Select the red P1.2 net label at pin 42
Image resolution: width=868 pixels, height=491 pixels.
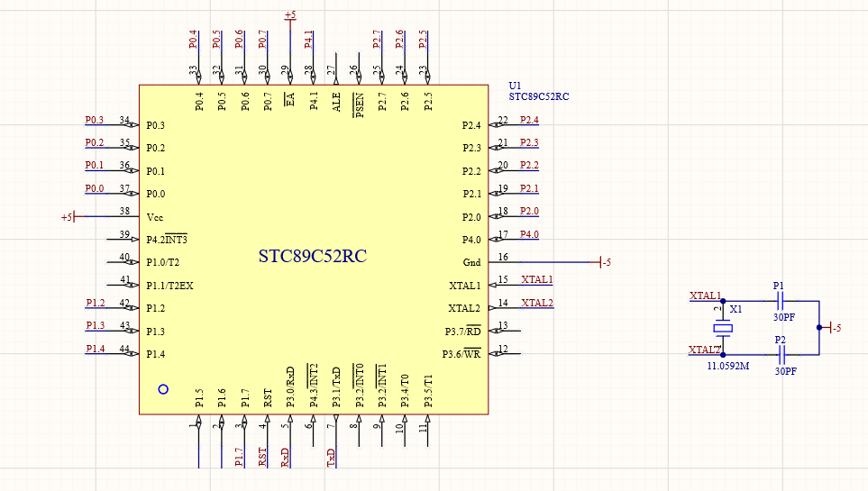coord(96,303)
